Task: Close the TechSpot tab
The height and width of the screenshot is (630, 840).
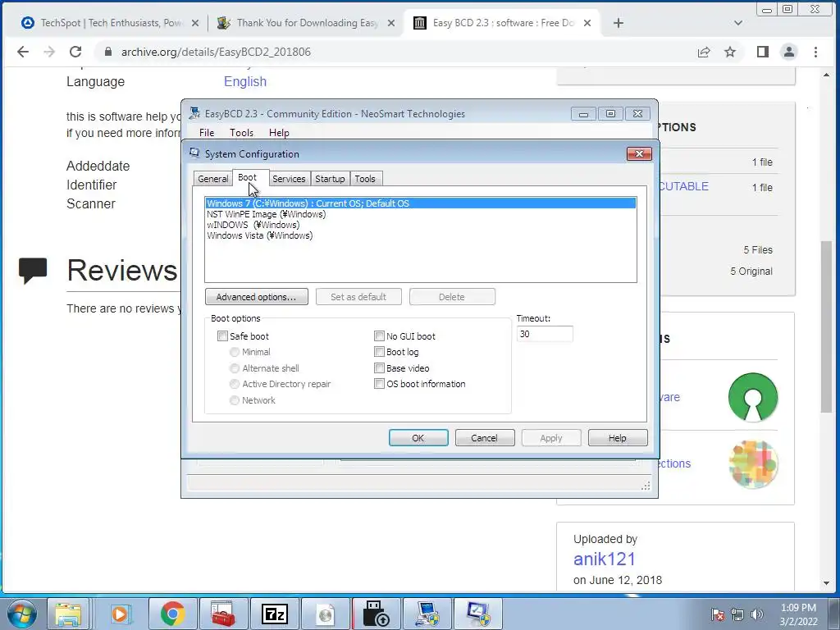Action: pyautogui.click(x=195, y=23)
